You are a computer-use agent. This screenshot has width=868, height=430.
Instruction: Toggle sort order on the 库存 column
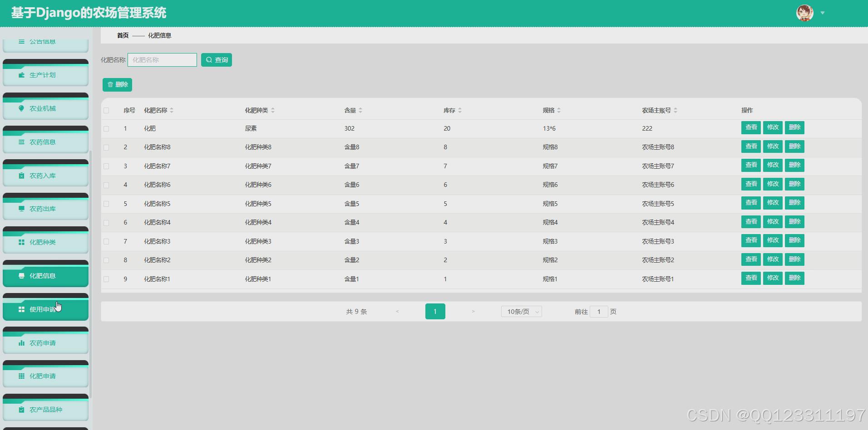coord(460,110)
